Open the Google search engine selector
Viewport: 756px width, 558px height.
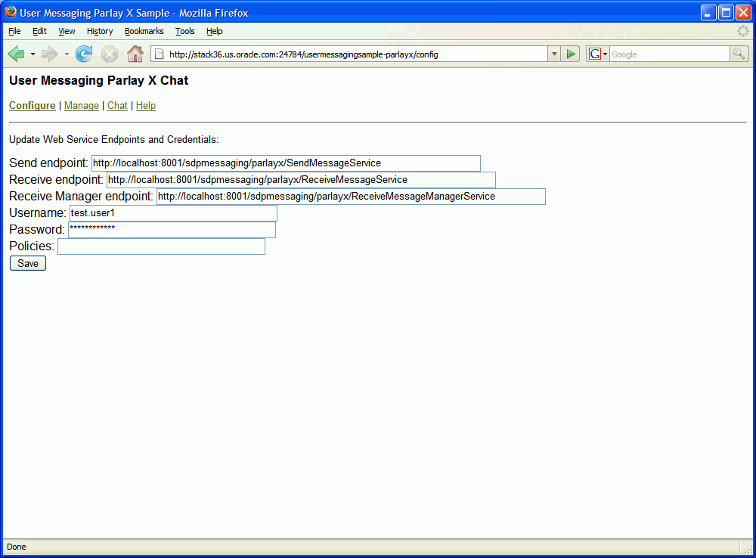[598, 54]
